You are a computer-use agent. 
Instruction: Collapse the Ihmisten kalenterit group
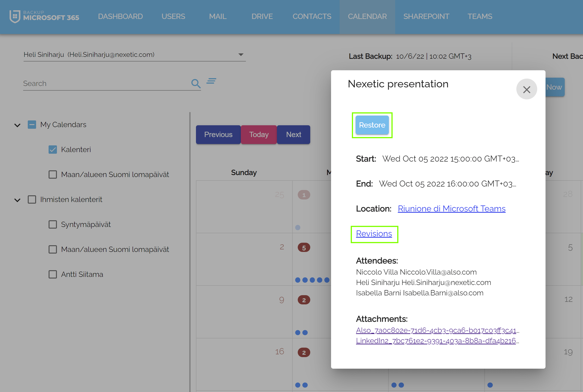[x=17, y=200]
